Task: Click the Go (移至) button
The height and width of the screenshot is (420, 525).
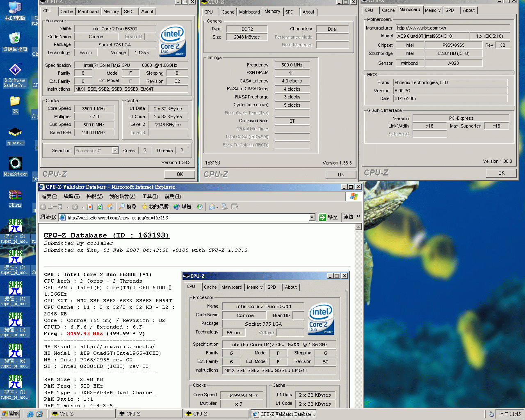Action: (x=328, y=217)
